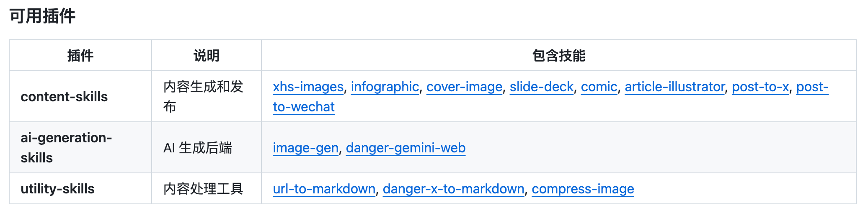
Task: Follow the danger-x-to-markdown link
Action: coord(453,189)
